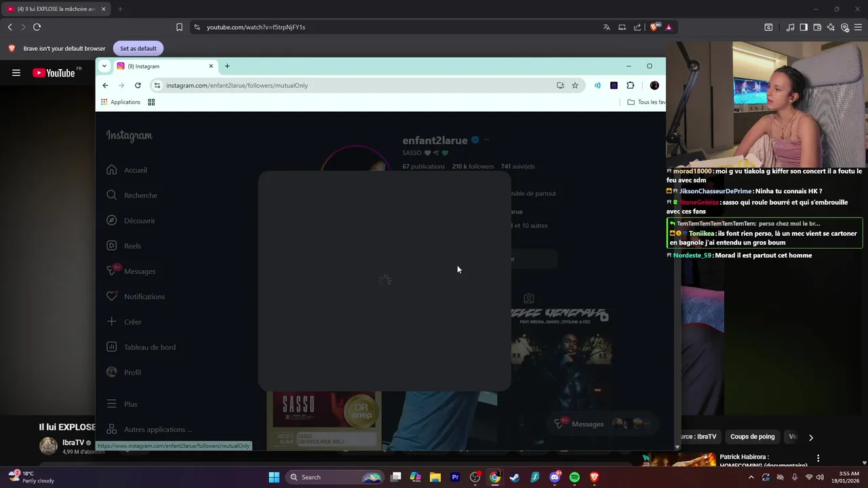Click the Instagram logo

(129, 136)
